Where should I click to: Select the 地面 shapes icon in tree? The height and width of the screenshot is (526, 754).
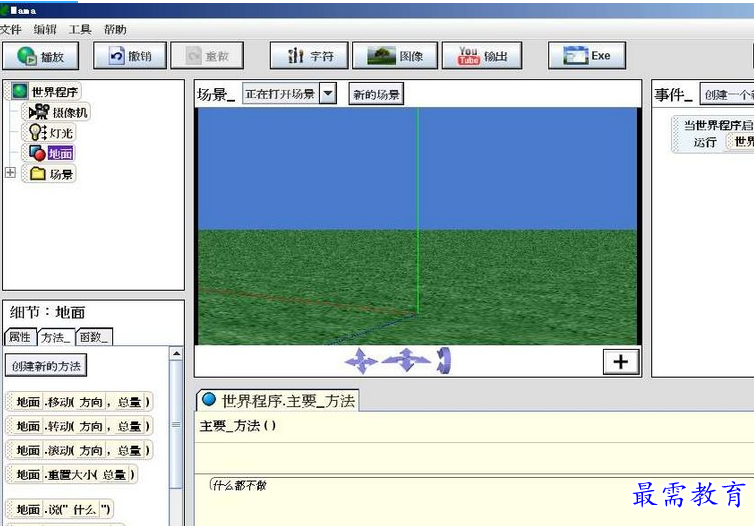pyautogui.click(x=37, y=153)
